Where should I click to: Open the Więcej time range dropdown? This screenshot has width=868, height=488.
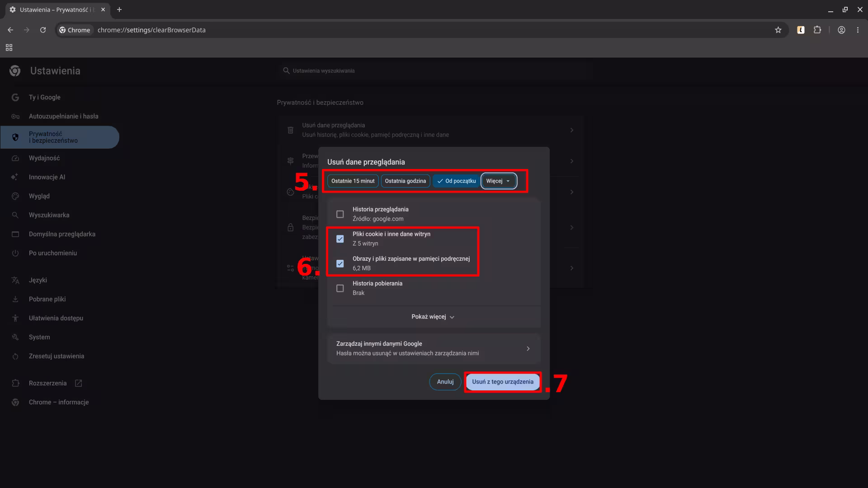[499, 181]
